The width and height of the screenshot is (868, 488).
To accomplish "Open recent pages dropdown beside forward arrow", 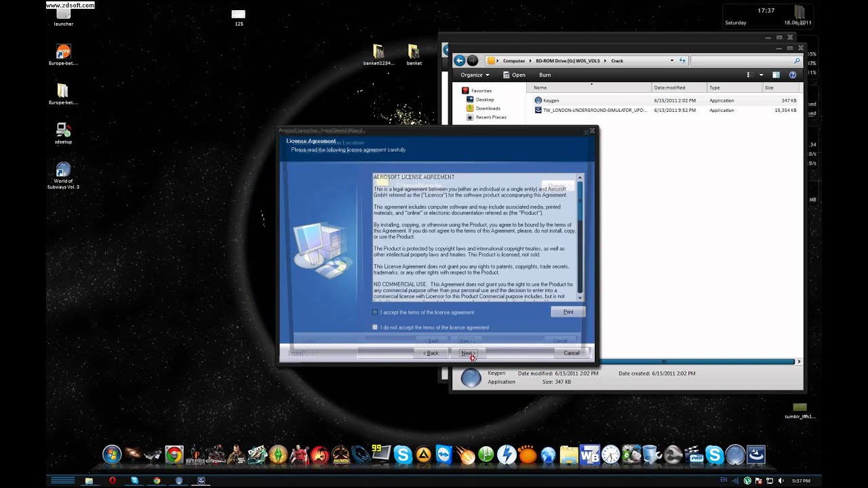I will point(481,60).
